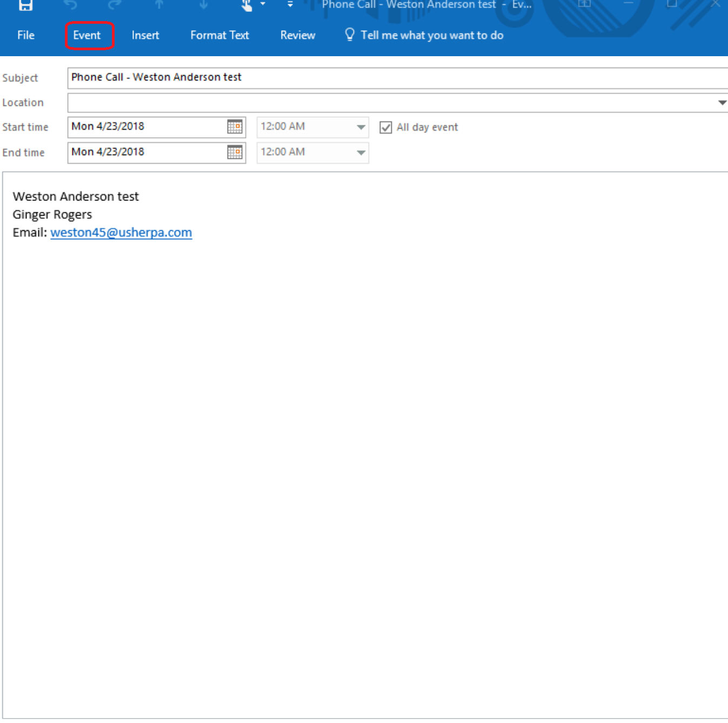Click the Previous Item up arrow
This screenshot has width=728, height=723.
(x=159, y=5)
